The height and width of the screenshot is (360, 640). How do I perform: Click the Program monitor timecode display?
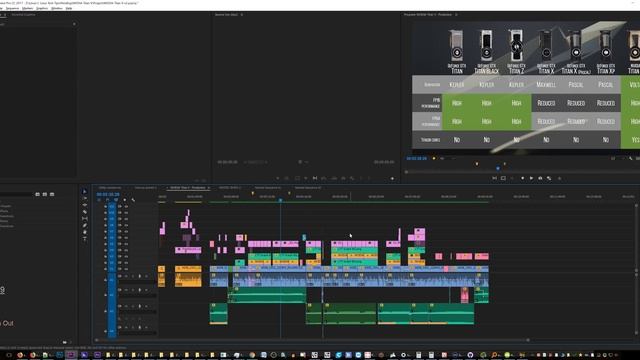416,158
